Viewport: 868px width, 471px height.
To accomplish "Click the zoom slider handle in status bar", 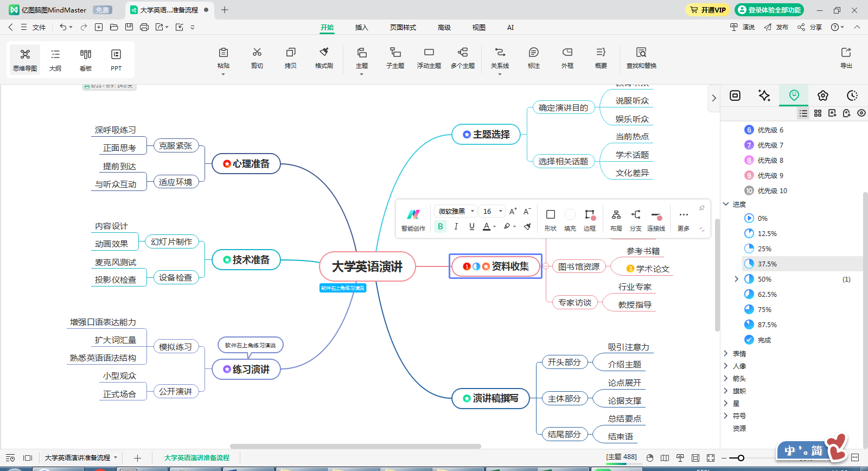I will point(741,458).
